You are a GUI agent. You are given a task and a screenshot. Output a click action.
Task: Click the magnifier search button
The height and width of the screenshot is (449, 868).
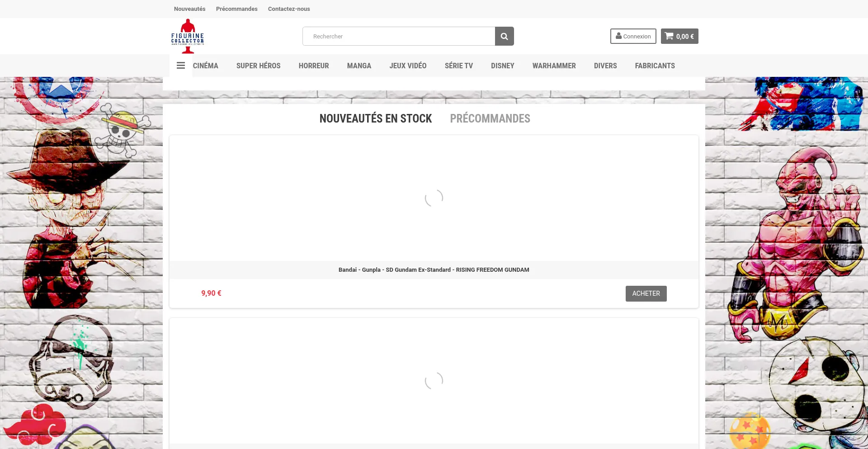pyautogui.click(x=505, y=36)
